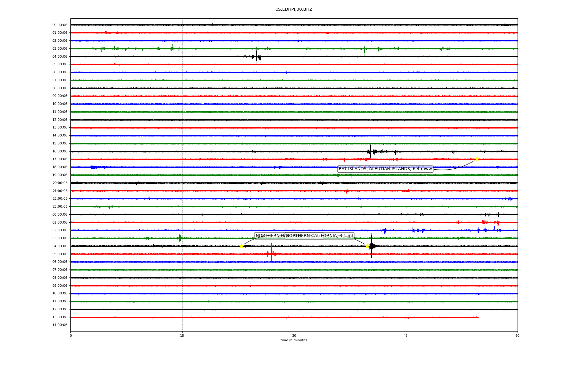Click the black spike on the 16:00:06 trace
The image size is (588, 368).
pyautogui.click(x=370, y=151)
